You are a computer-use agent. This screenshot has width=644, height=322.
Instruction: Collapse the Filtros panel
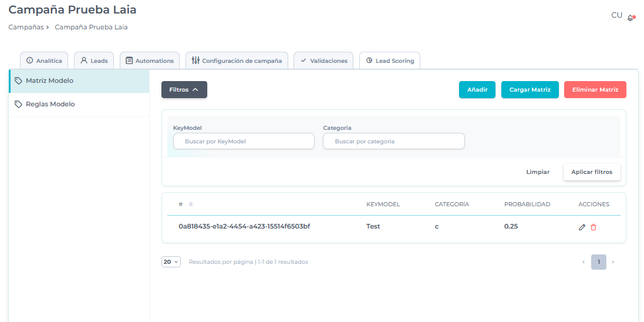click(184, 90)
